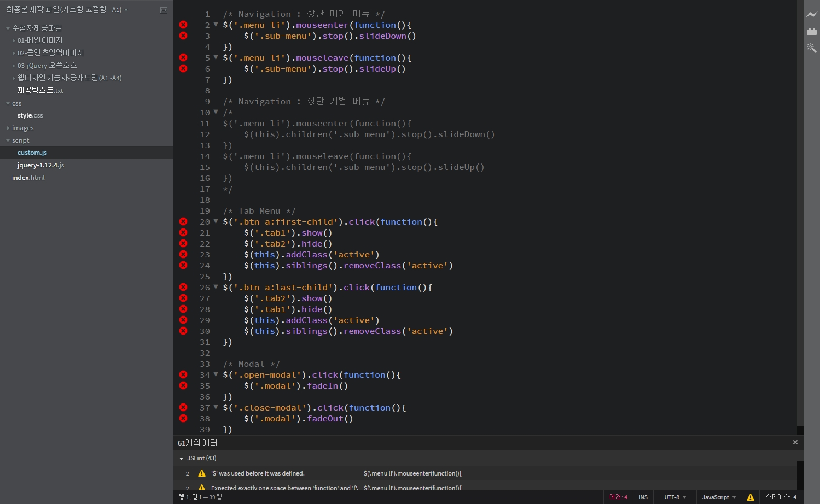
Task: Click the yellow warning icon in status bar
Action: coord(751,497)
